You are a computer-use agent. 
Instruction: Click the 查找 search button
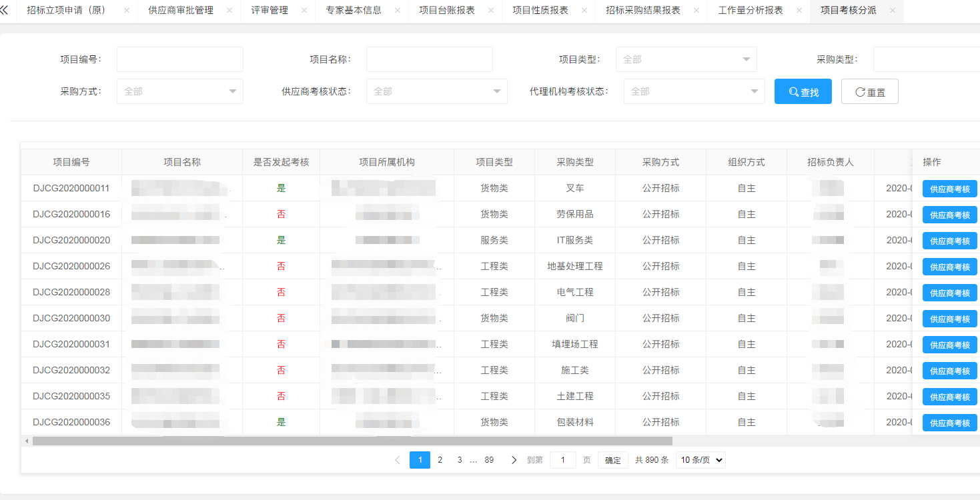point(803,91)
